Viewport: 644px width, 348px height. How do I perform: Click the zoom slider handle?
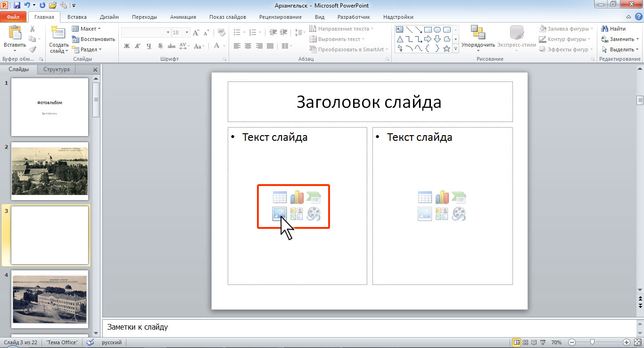[592, 342]
